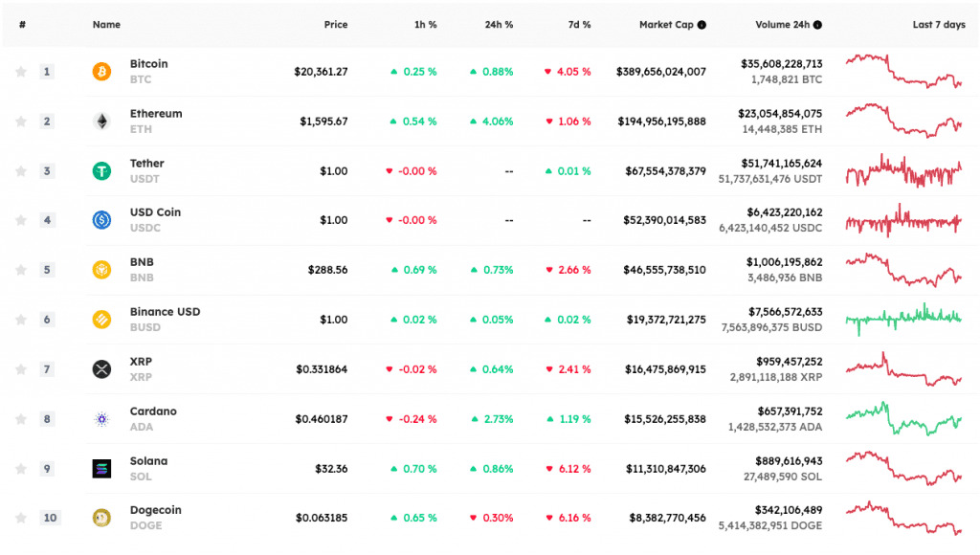This screenshot has width=980, height=555.
Task: Sort table by Volume 24h header
Action: tap(783, 25)
